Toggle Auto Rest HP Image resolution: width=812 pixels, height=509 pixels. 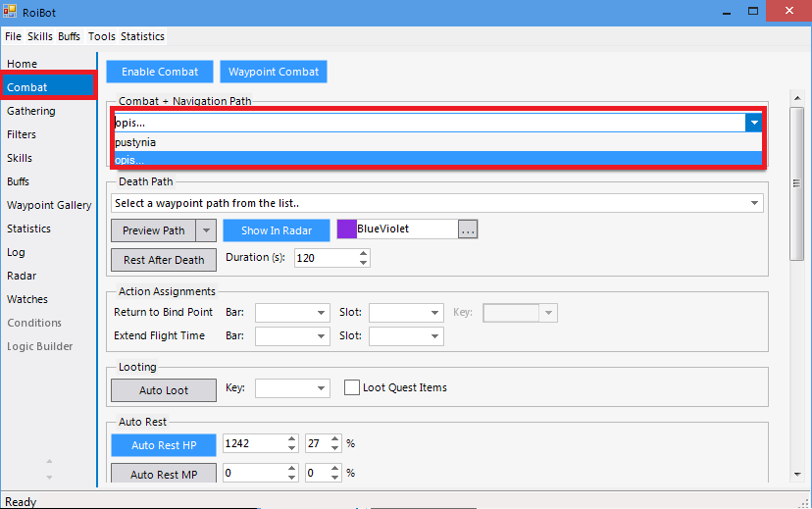click(x=164, y=445)
